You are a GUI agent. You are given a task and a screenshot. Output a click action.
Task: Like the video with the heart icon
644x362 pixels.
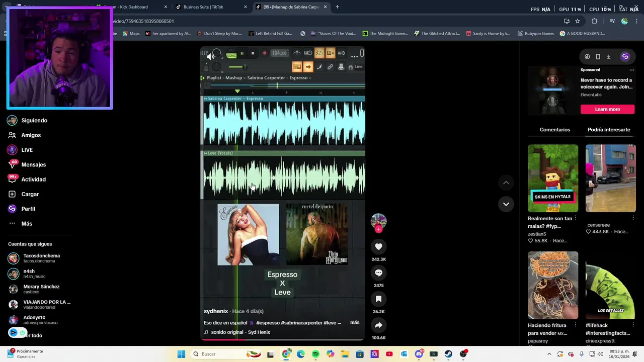378,246
